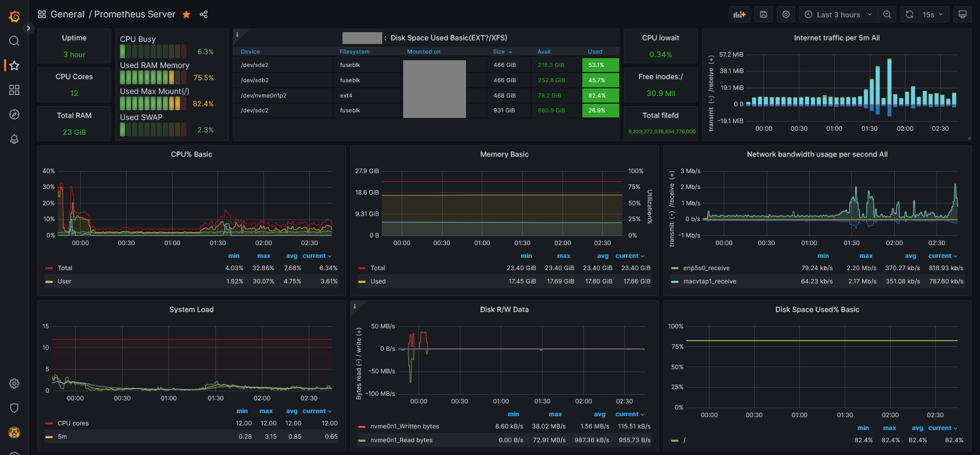The height and width of the screenshot is (455, 980).
Task: Open the Explore compass icon
Action: [14, 114]
